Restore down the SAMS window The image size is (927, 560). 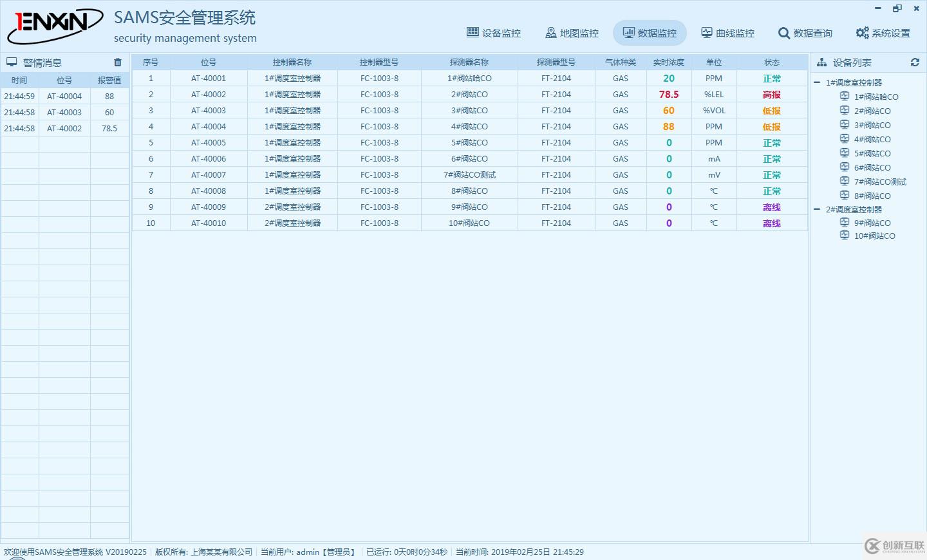[897, 8]
